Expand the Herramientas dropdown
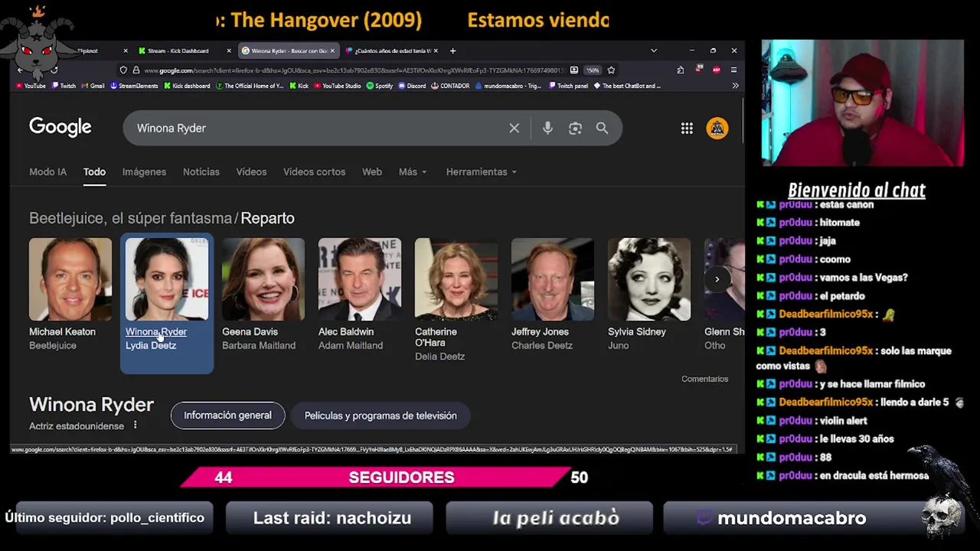 [x=481, y=171]
